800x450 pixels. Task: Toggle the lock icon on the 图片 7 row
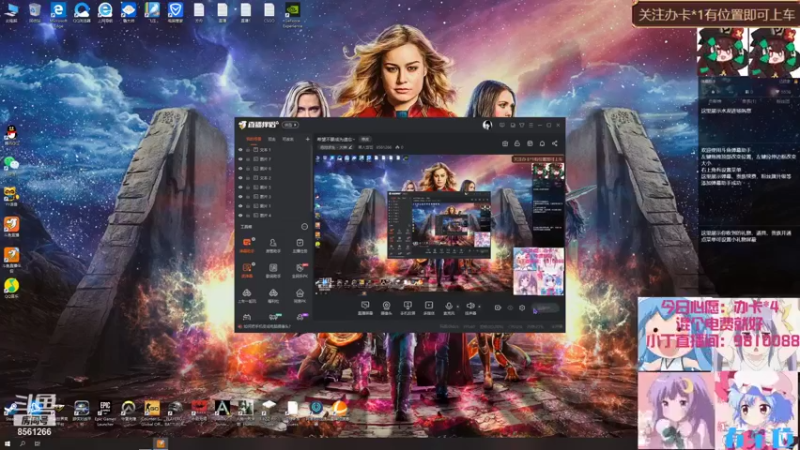(248, 159)
